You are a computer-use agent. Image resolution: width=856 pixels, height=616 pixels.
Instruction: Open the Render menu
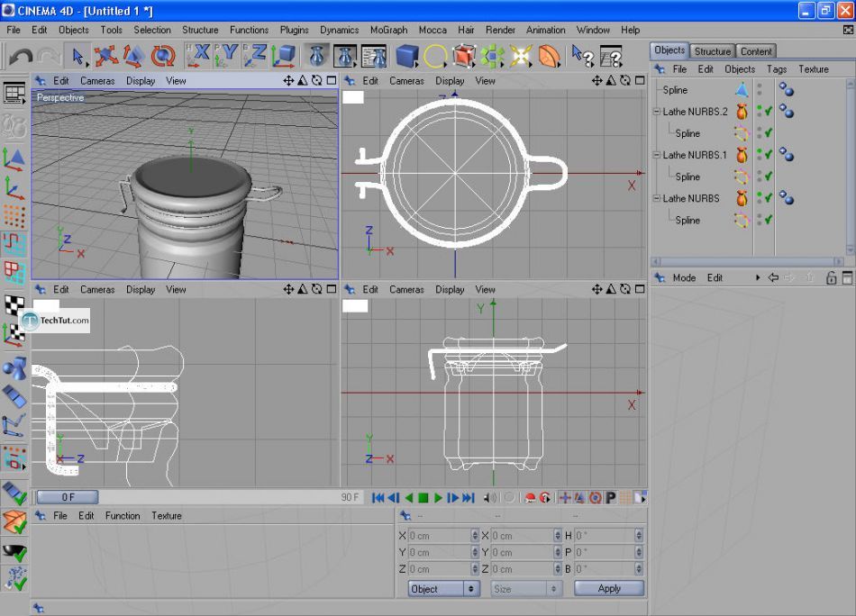pos(500,30)
